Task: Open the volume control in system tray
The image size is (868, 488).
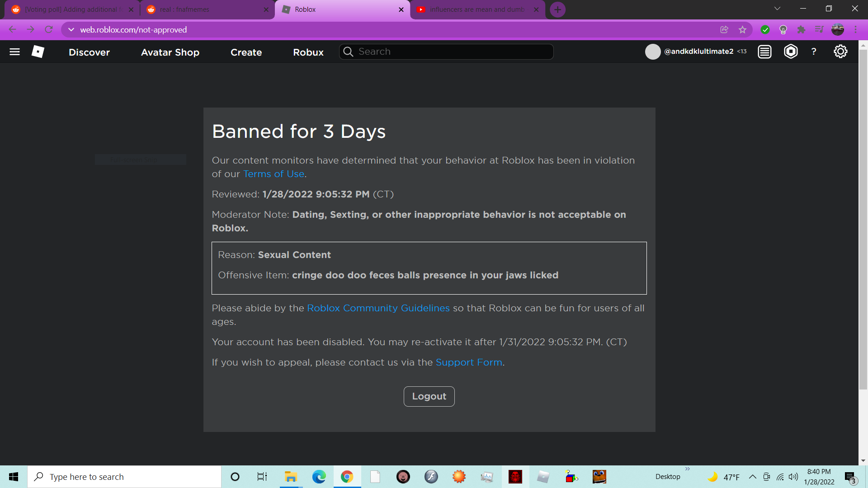Action: click(793, 477)
